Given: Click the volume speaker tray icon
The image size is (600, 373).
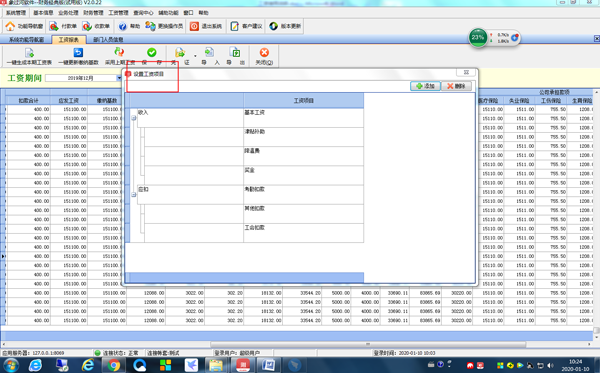Looking at the screenshot, I should 550,365.
